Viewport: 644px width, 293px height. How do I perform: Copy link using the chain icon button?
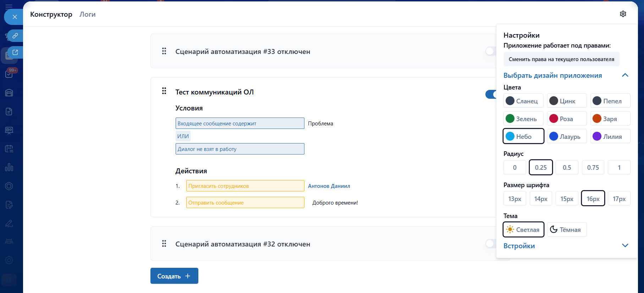[x=15, y=36]
